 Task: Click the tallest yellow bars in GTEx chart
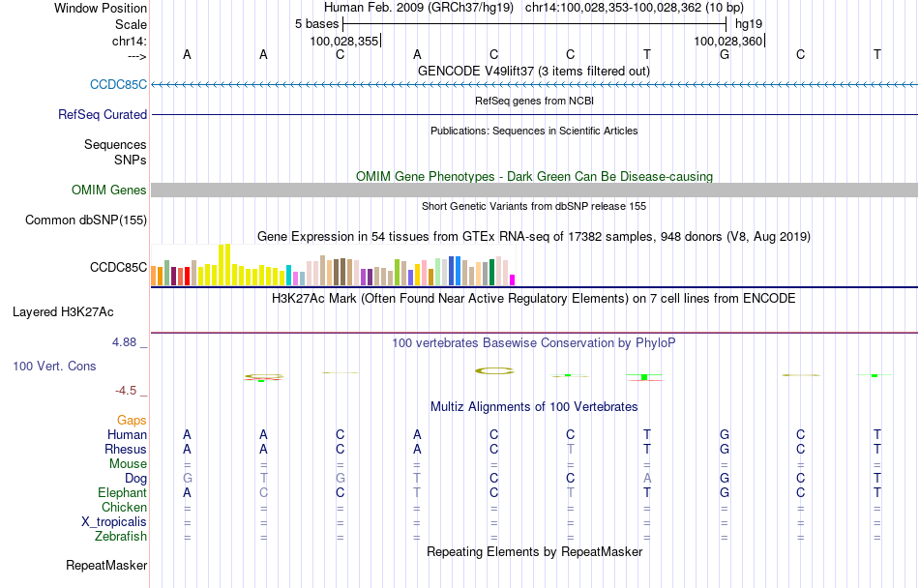tap(224, 265)
